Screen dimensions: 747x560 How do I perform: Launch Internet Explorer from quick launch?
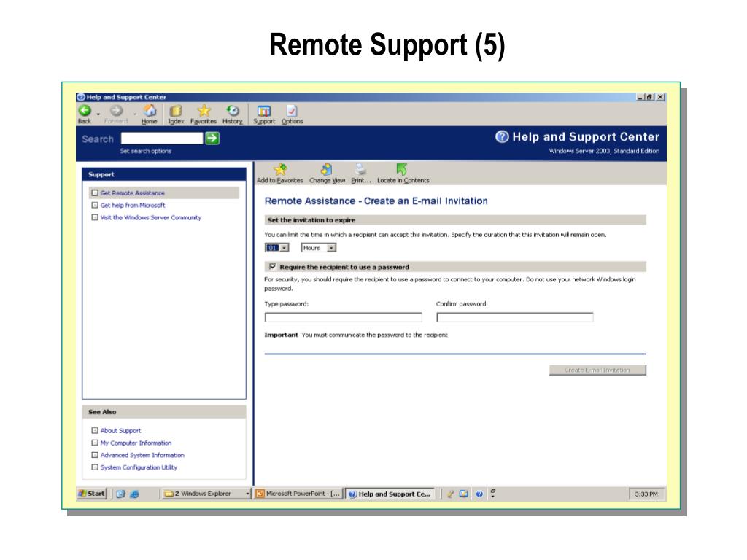pos(134,494)
